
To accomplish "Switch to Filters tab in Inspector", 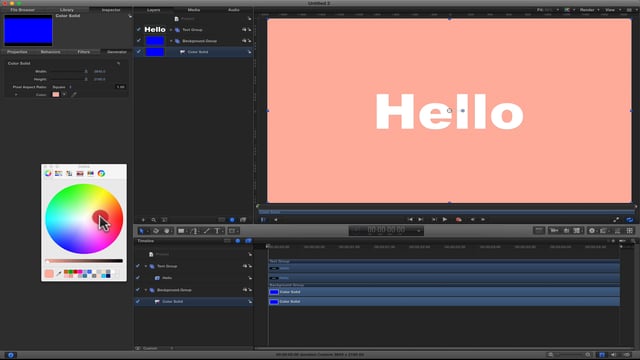I will (x=84, y=52).
